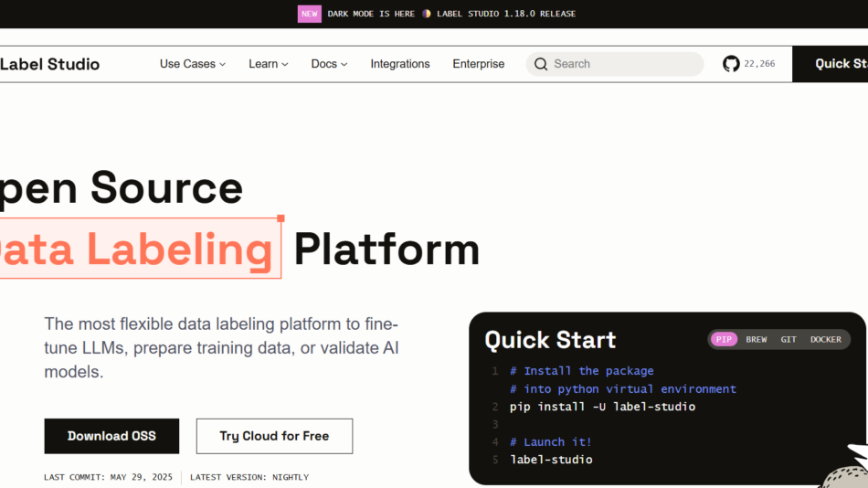Switch to the BREW install option
868x488 pixels.
(x=757, y=339)
